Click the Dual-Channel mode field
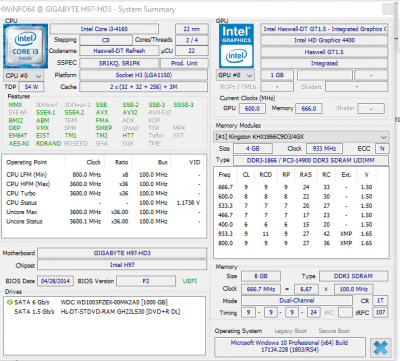The width and height of the screenshot is (400, 361). [x=297, y=301]
